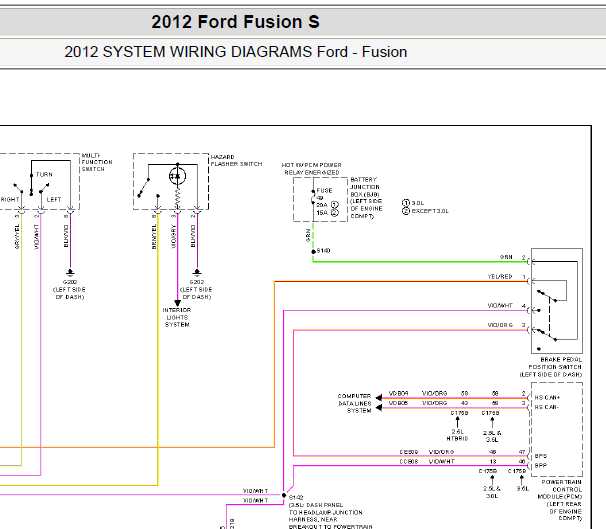Select the POWERTRAIN CONTROL MODULE (PCM) caption

point(560,500)
